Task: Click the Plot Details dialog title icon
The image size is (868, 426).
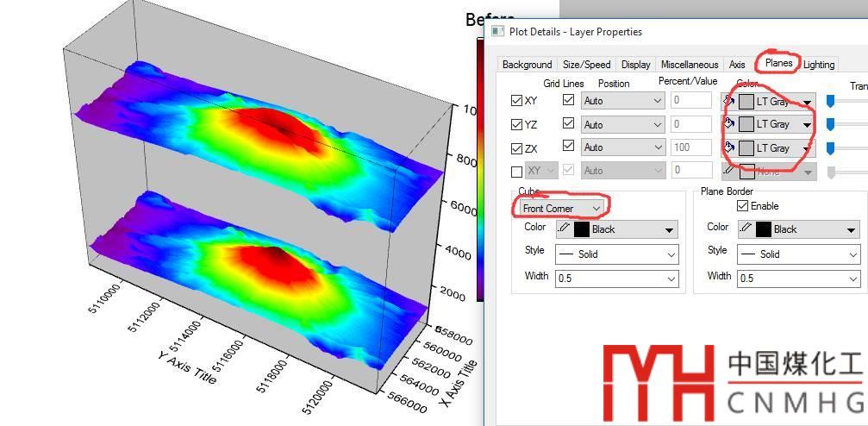Action: coord(497,32)
